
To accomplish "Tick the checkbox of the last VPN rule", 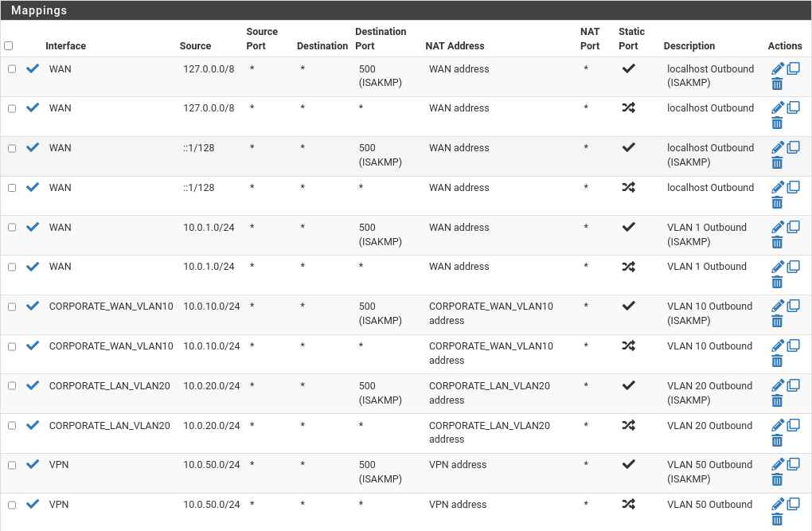I will 12,504.
